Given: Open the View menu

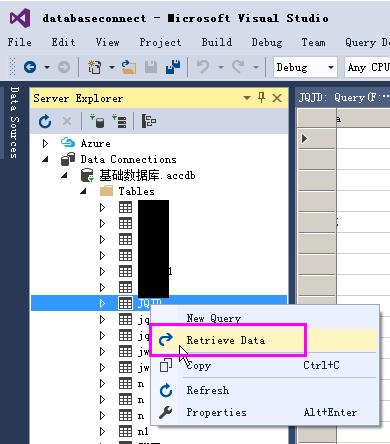Looking at the screenshot, I should pos(107,42).
